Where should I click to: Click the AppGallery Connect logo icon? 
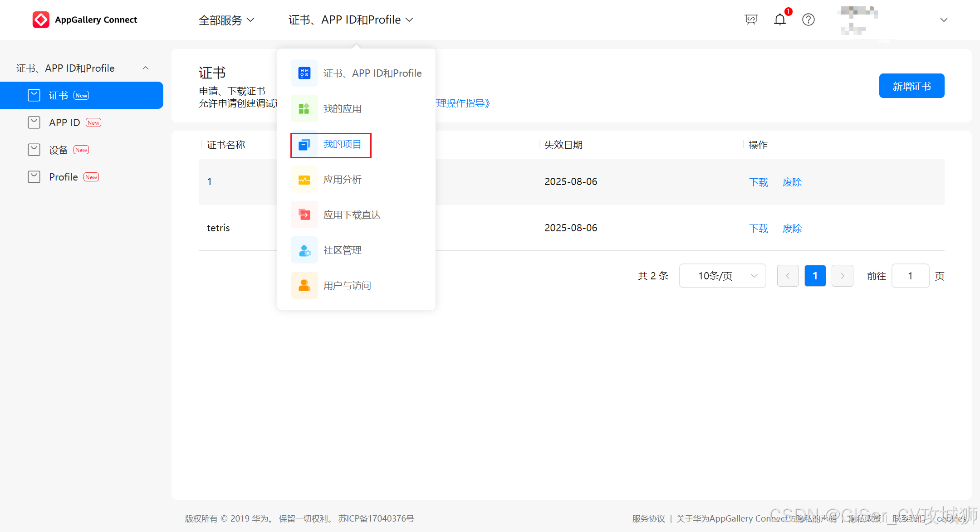click(41, 20)
